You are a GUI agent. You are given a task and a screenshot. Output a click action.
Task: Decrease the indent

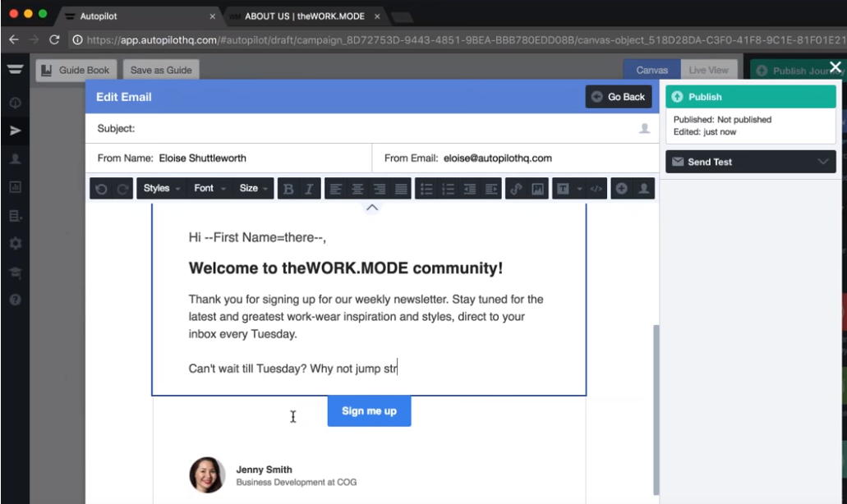(x=469, y=189)
